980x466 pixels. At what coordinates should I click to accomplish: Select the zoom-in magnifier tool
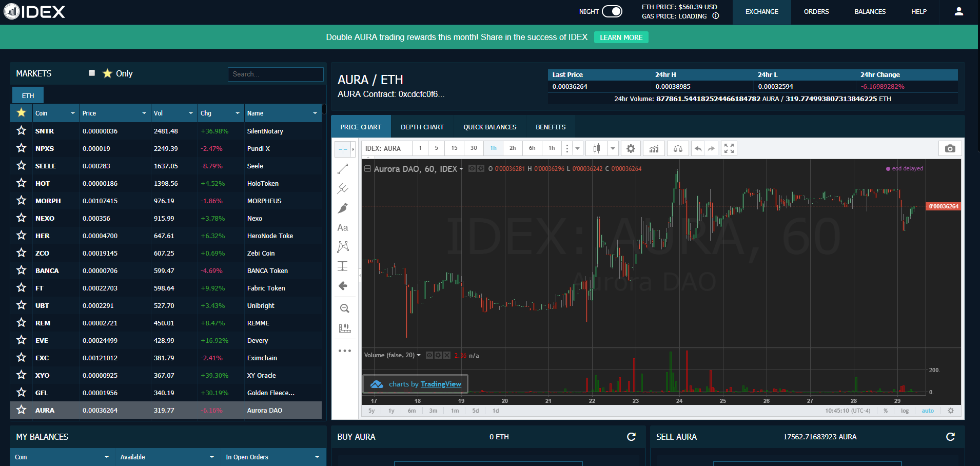pyautogui.click(x=343, y=308)
